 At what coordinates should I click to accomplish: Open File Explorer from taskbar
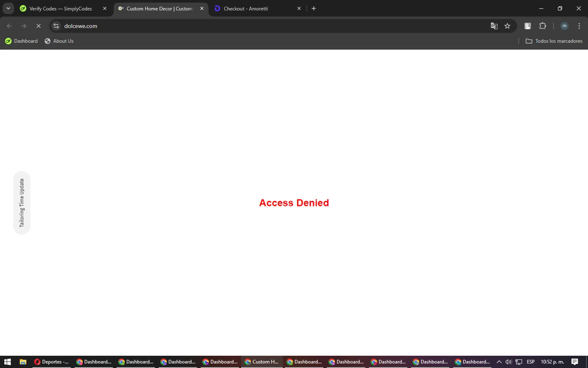tap(23, 362)
